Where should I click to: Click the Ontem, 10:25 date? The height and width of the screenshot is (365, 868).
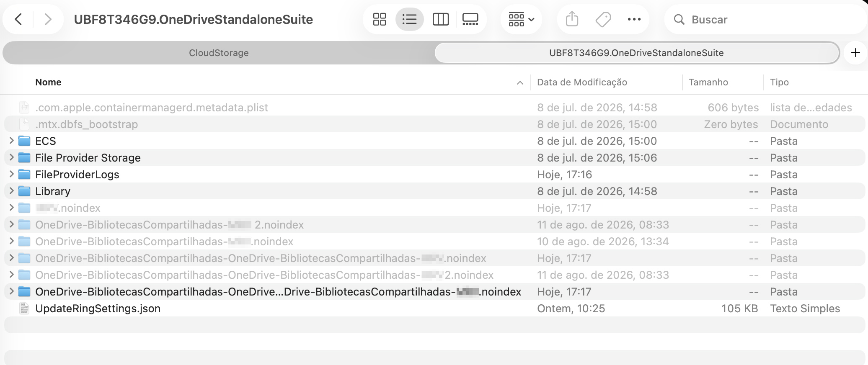(x=571, y=308)
